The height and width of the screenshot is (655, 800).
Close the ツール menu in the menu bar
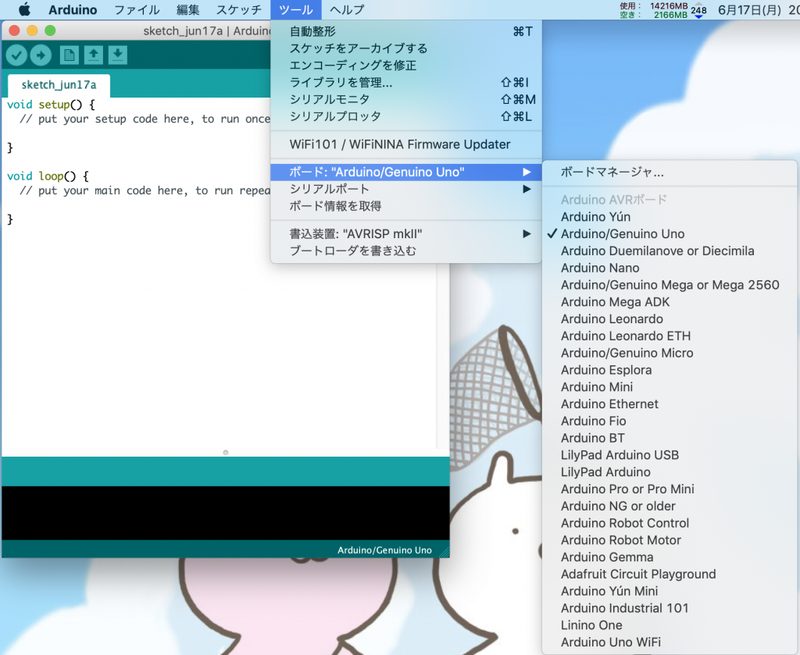coord(296,10)
